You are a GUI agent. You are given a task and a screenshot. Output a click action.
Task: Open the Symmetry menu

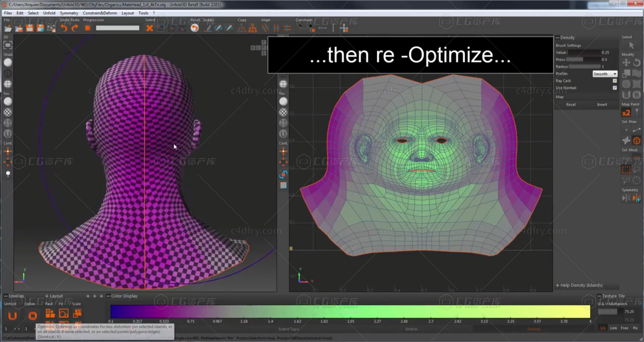[x=69, y=13]
